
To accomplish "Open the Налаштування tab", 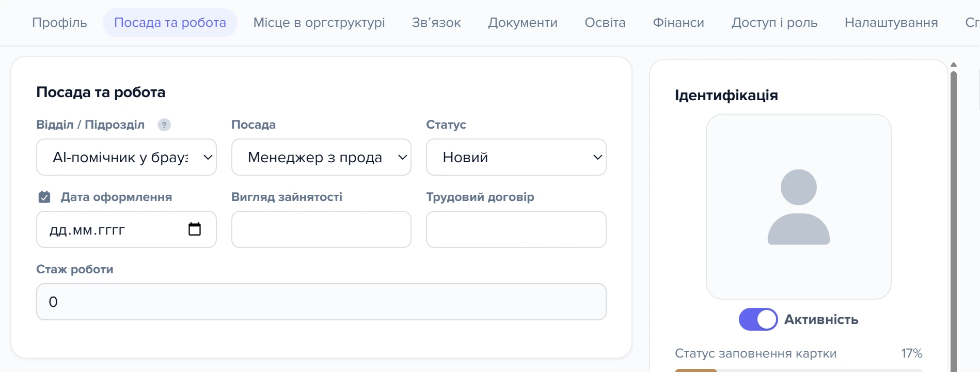I will [891, 23].
